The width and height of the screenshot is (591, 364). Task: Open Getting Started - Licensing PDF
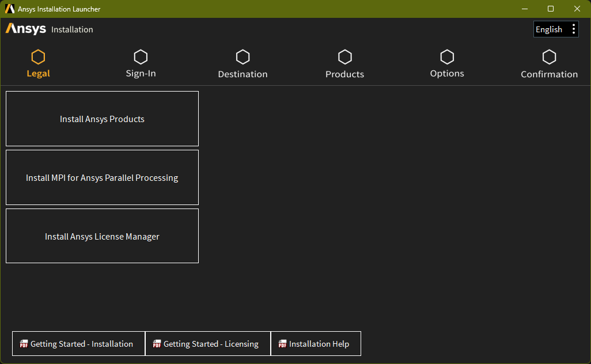click(207, 344)
